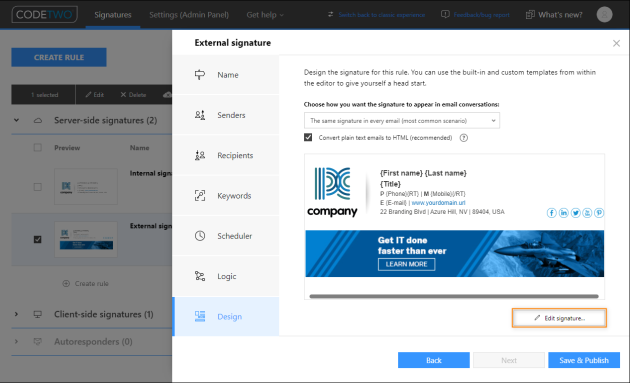Click the switch arrows icon in header
This screenshot has height=383, width=630.
[330, 14]
